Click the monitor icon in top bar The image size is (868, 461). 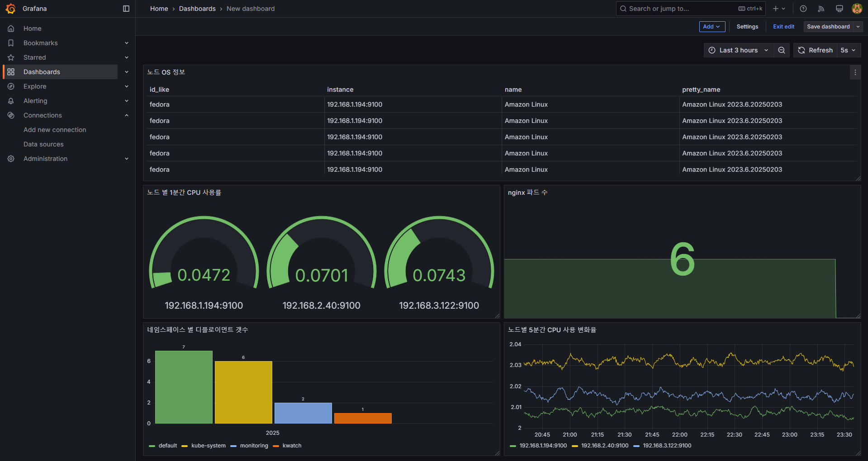(x=840, y=9)
